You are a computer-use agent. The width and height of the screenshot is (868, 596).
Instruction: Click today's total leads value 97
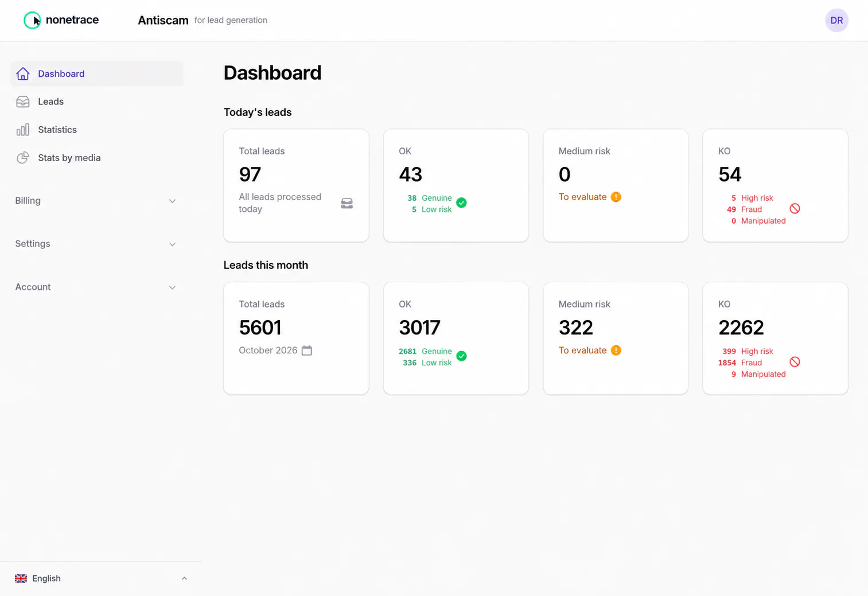coord(250,174)
